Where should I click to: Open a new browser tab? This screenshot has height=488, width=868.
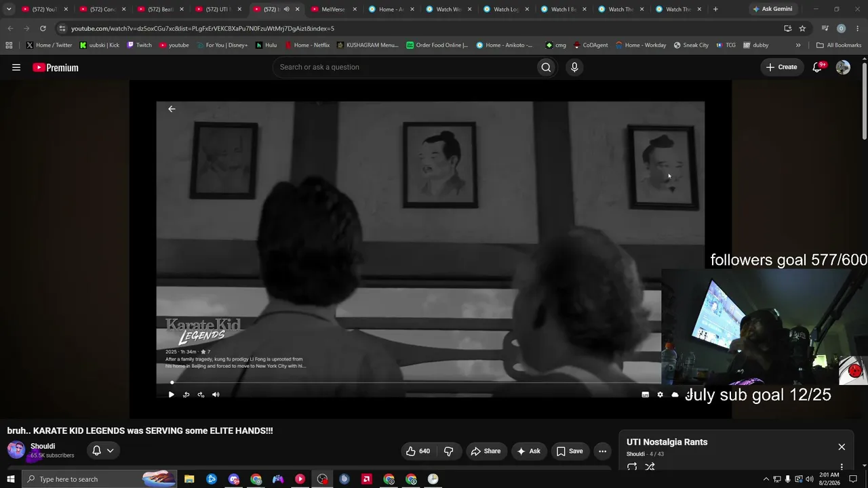point(715,9)
